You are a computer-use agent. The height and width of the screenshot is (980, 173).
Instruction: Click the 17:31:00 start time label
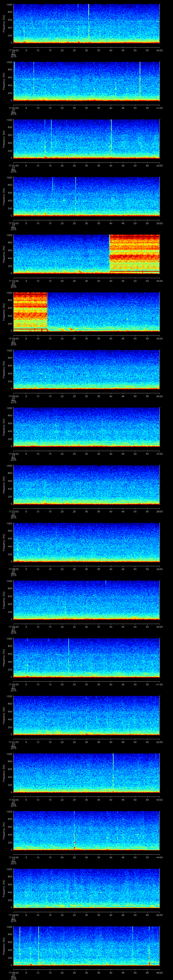tap(13, 166)
